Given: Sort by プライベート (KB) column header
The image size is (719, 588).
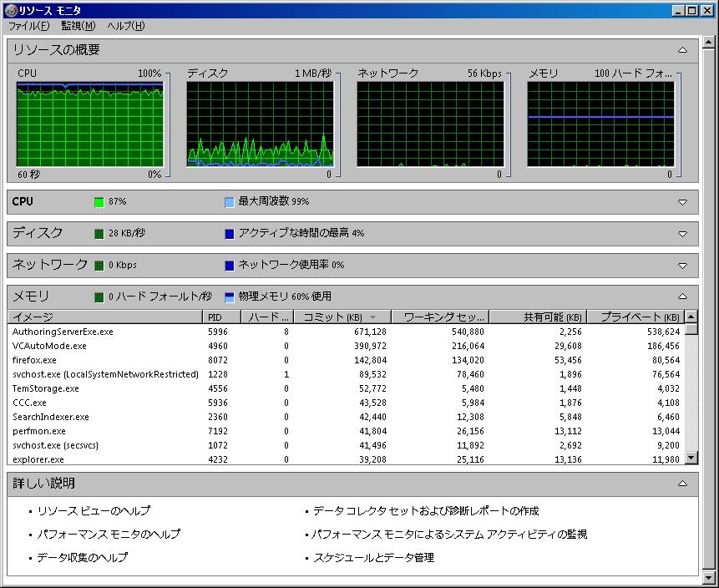Looking at the screenshot, I should coord(636,317).
